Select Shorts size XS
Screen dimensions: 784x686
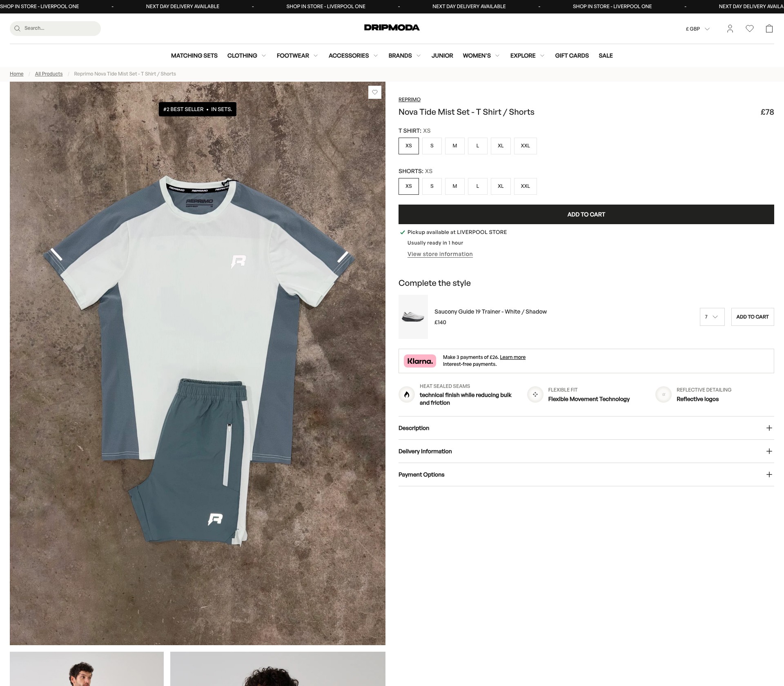(x=409, y=186)
